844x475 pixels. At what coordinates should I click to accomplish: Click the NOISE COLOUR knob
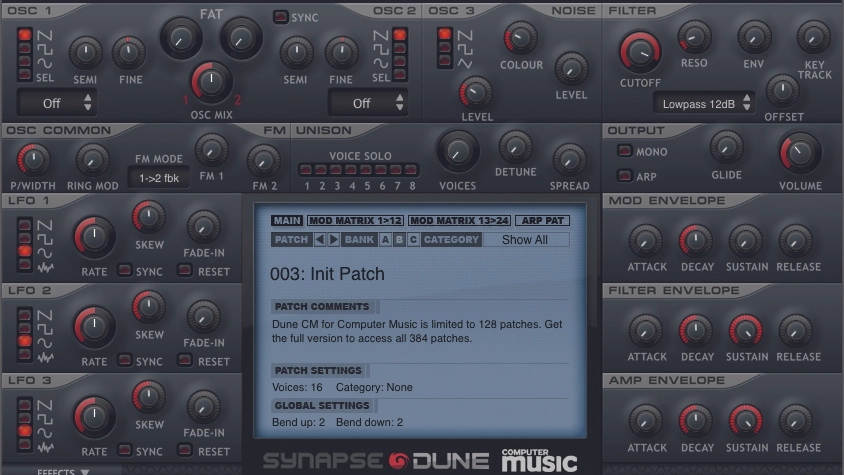521,38
